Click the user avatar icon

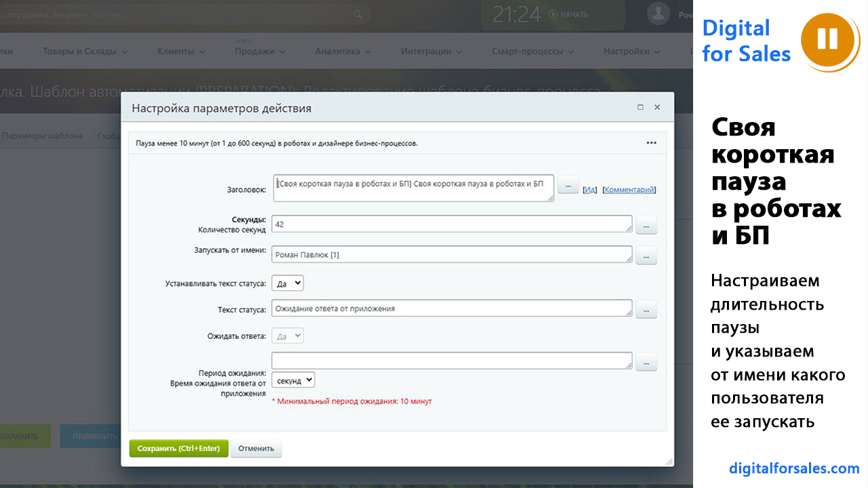click(x=658, y=13)
